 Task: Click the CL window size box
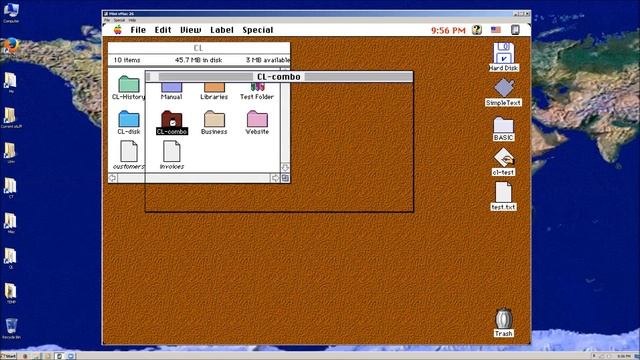[x=285, y=178]
